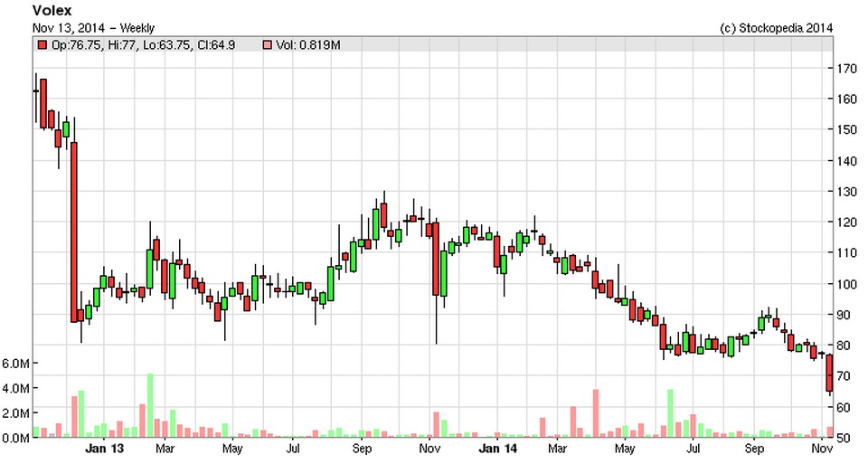
Task: Click the 'Mar' label right of 'Jan 14'
Action: click(557, 449)
